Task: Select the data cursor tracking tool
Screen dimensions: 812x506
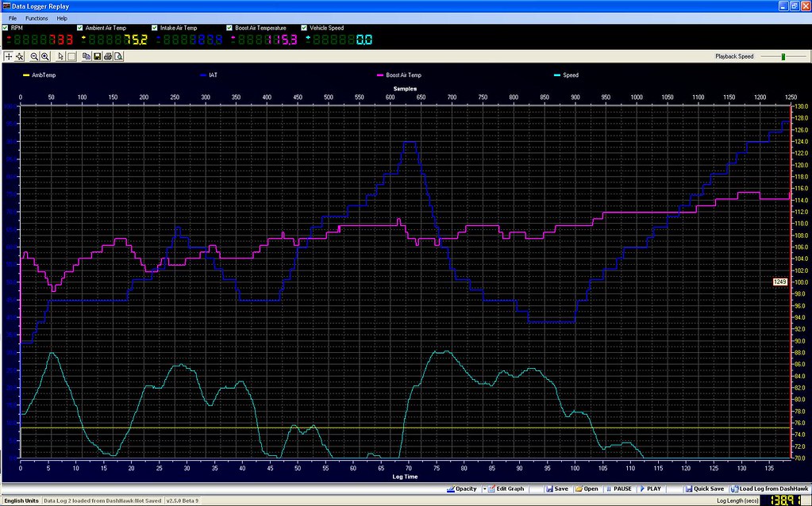Action: (19, 56)
